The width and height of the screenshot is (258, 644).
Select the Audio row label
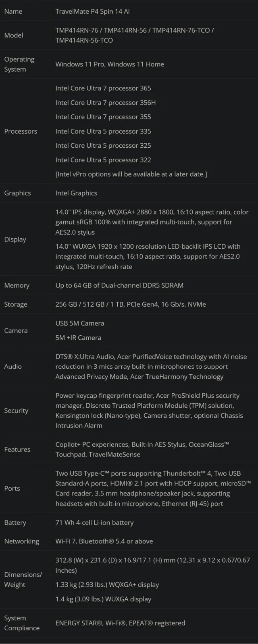coord(13,366)
